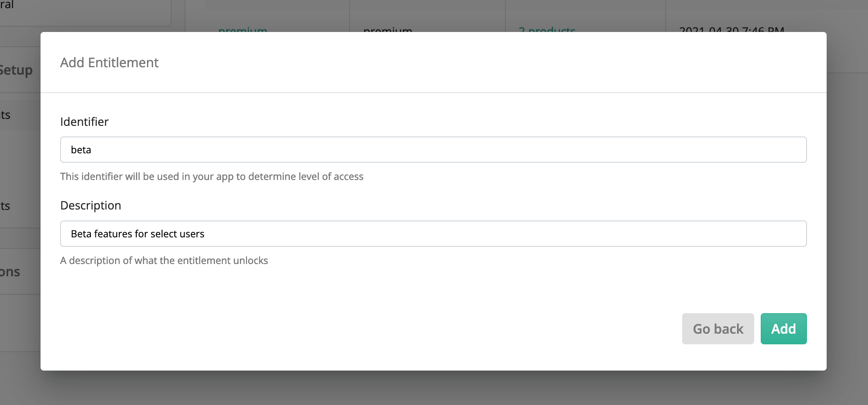Select the sidebar item ending in "ons"
Viewport: 868px width, 405px height.
coord(10,272)
